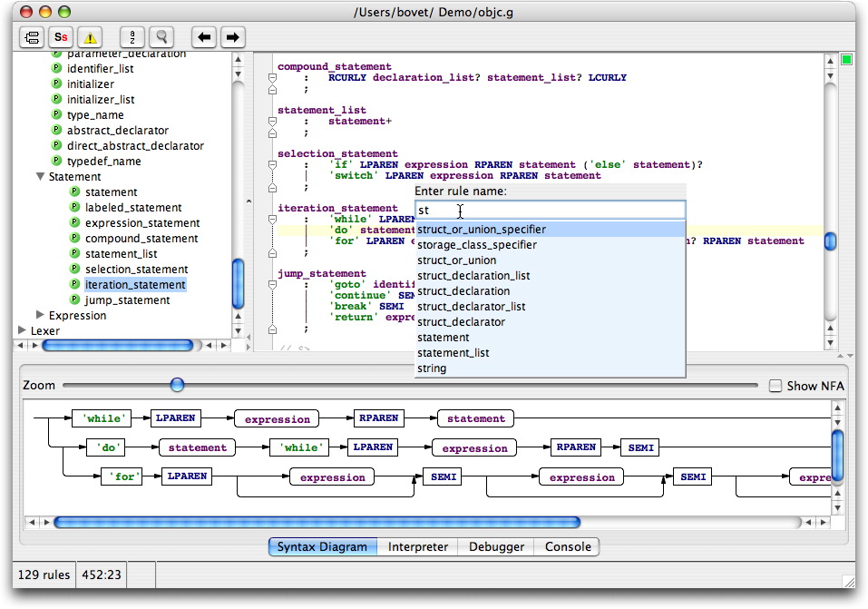Click the a-z sort rules icon

pyautogui.click(x=132, y=37)
